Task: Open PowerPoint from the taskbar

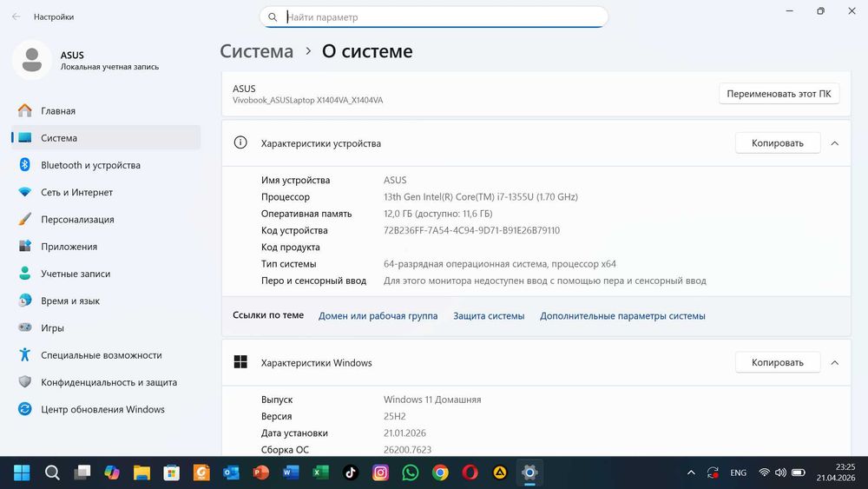Action: (x=260, y=472)
